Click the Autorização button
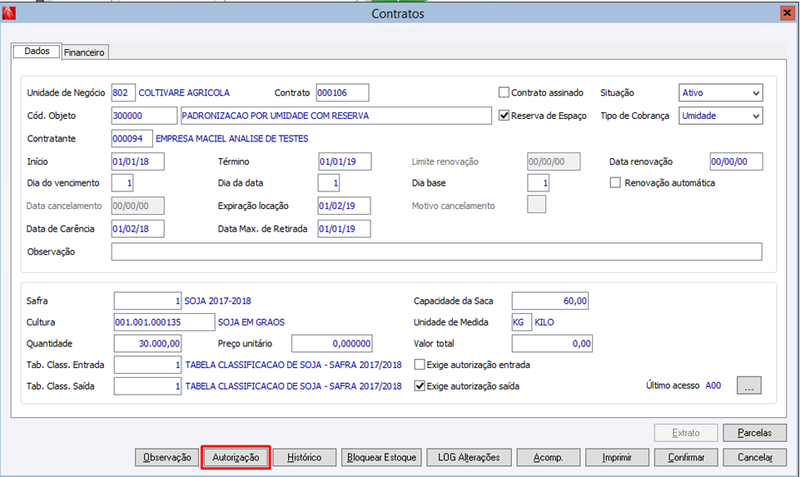 click(236, 457)
